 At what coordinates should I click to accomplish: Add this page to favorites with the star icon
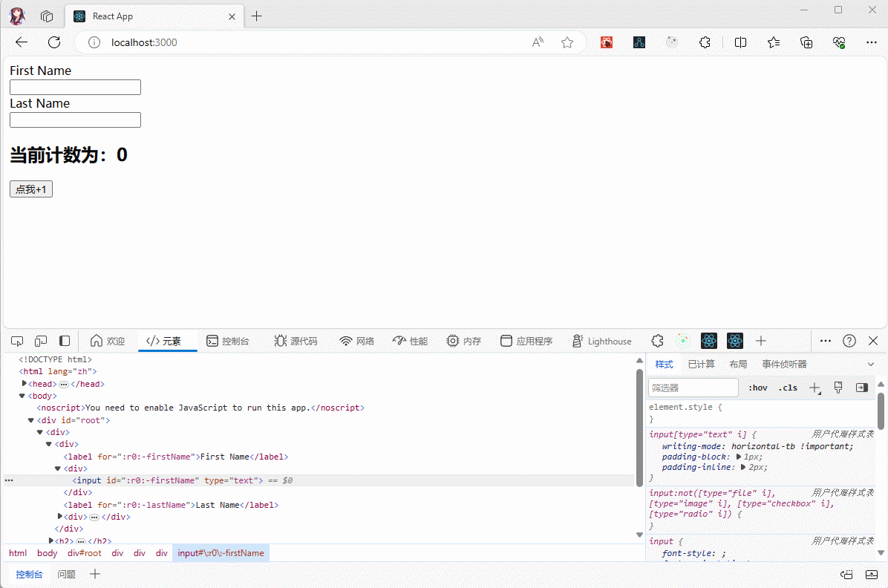click(567, 42)
